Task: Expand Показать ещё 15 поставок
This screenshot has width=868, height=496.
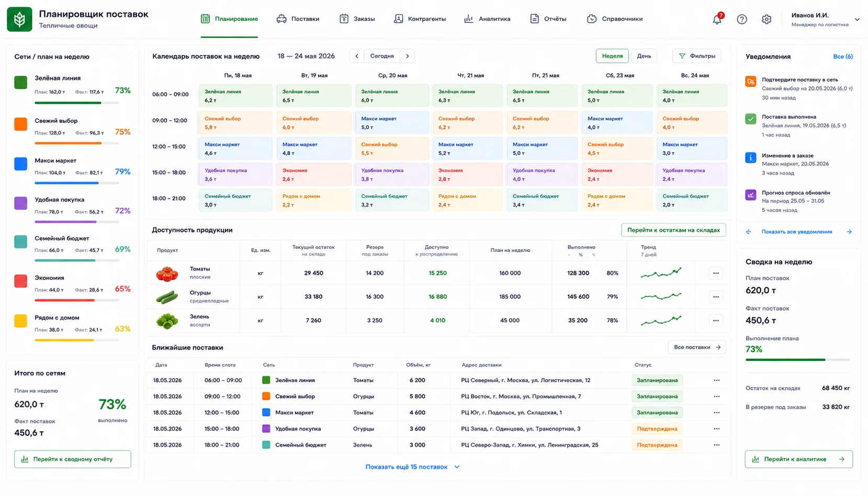Action: 412,467
